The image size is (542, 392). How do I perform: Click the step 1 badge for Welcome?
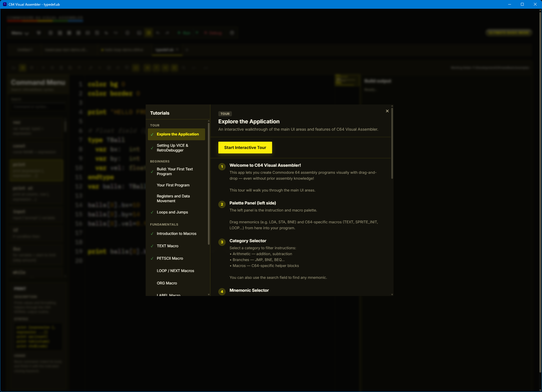point(222,167)
